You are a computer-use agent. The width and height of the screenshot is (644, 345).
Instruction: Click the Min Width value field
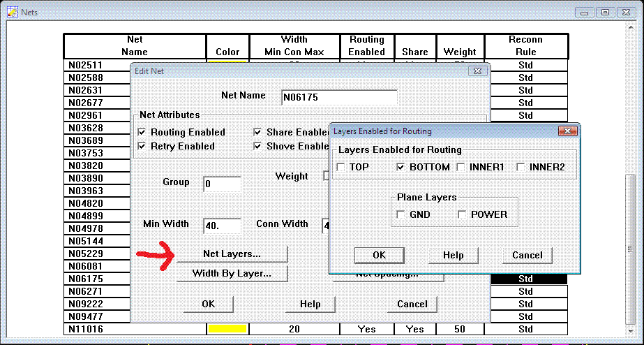point(222,226)
